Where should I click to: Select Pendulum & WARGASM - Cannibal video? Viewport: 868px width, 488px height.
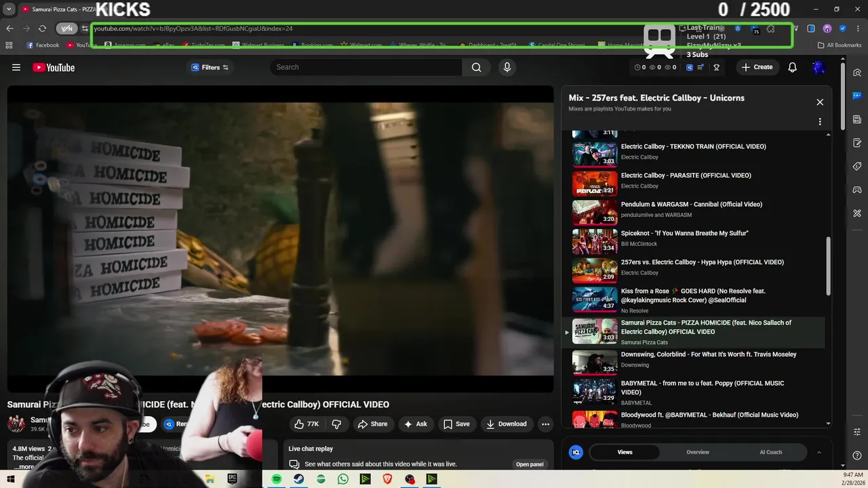[698, 211]
